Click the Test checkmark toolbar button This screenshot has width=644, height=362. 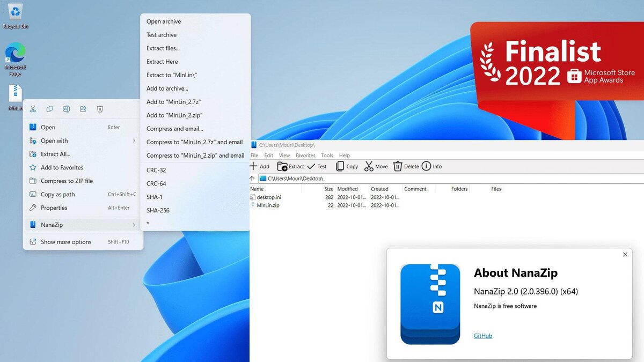pos(317,166)
